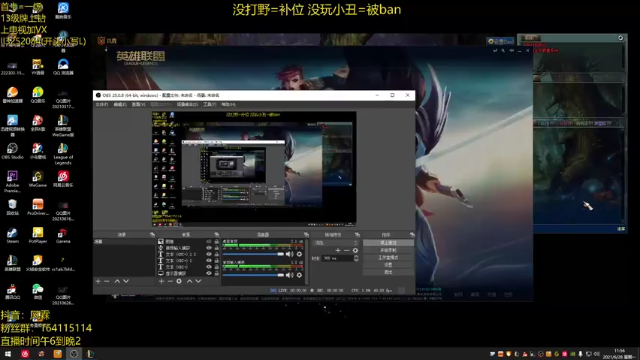Viewport: 640px width, 360px height.
Task: Pop out the mixer dock panel
Action: (x=306, y=235)
